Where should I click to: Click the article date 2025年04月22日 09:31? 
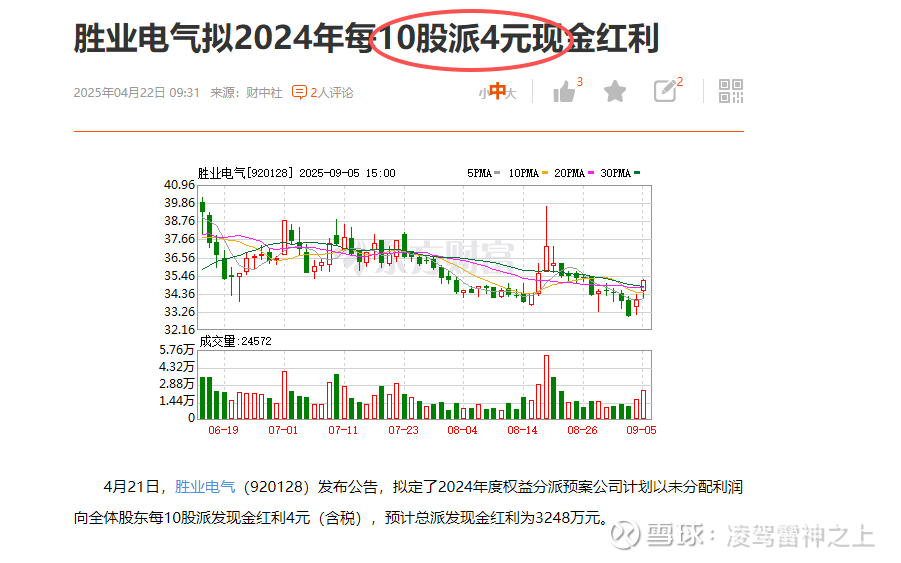coord(136,92)
